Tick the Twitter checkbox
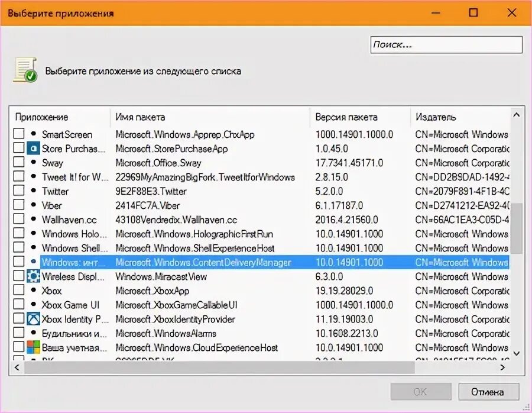The height and width of the screenshot is (413, 532). [x=19, y=191]
